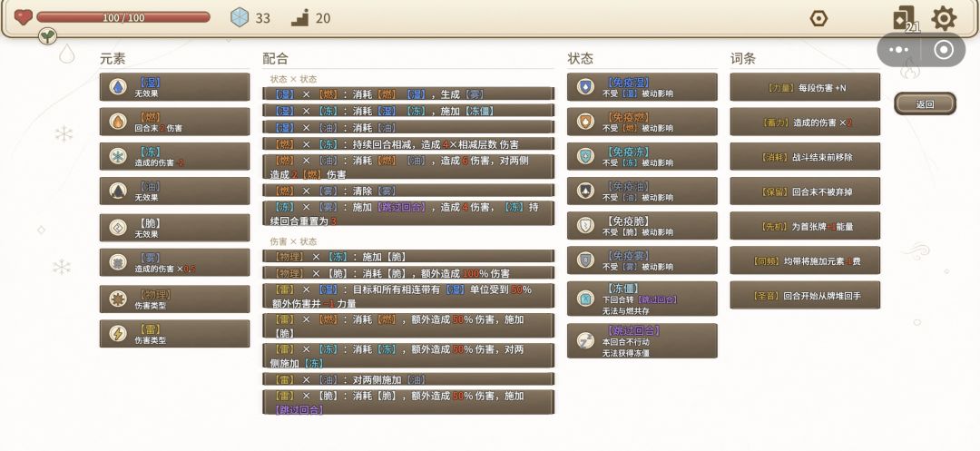Image resolution: width=980 pixels, height=451 pixels.
Task: Click the 冻僵 frozen status icon
Action: click(x=585, y=299)
